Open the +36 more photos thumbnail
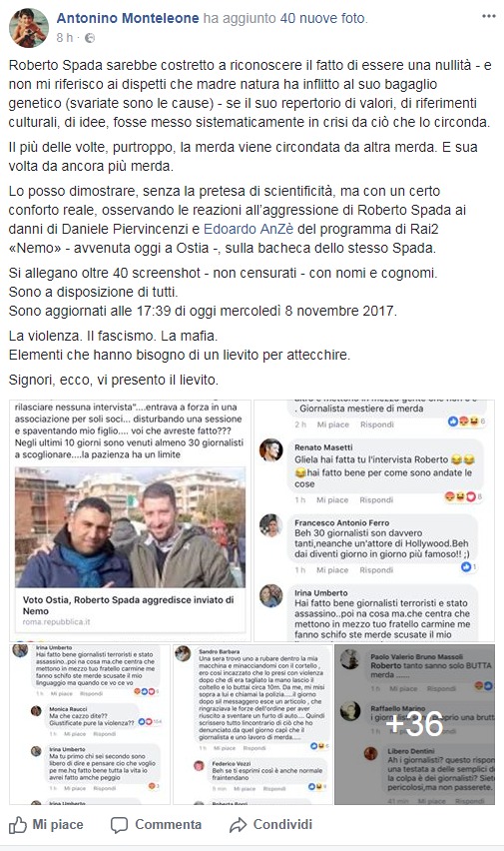504x851 pixels. click(414, 724)
